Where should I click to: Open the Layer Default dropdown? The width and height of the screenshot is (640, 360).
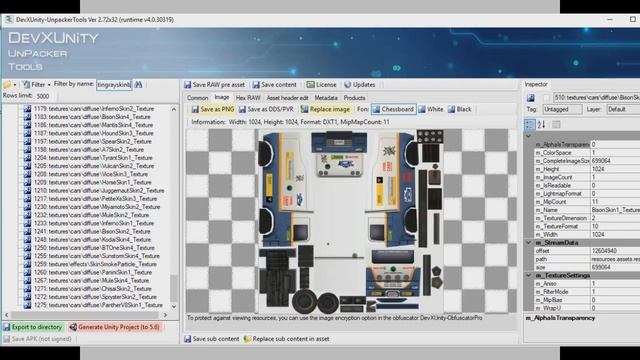[x=623, y=109]
